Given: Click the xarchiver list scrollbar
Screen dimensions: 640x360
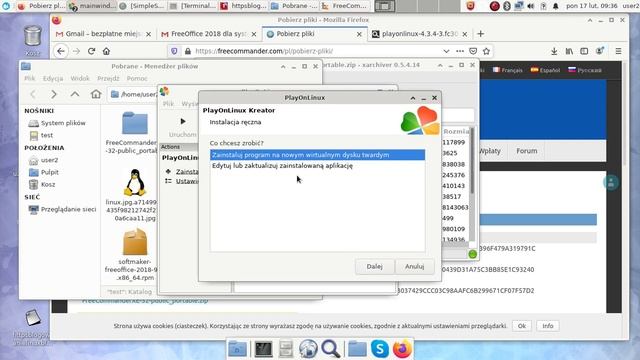Looking at the screenshot, I should coord(472,160).
